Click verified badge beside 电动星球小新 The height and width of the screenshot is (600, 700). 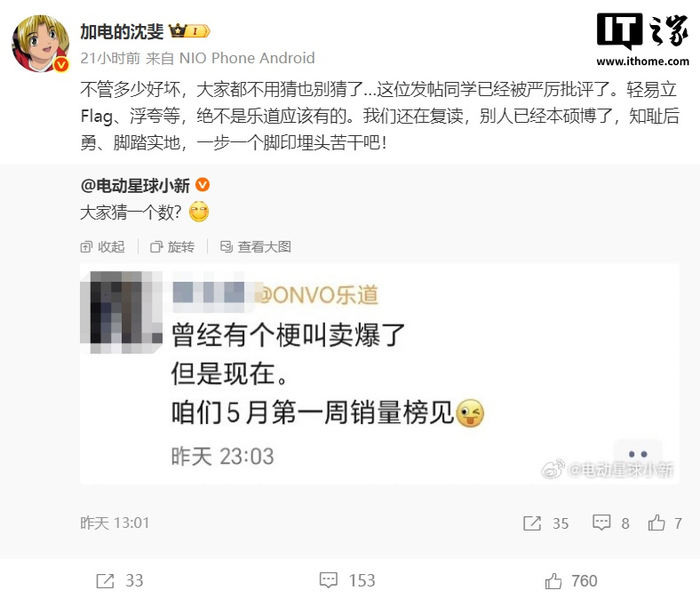[x=203, y=184]
